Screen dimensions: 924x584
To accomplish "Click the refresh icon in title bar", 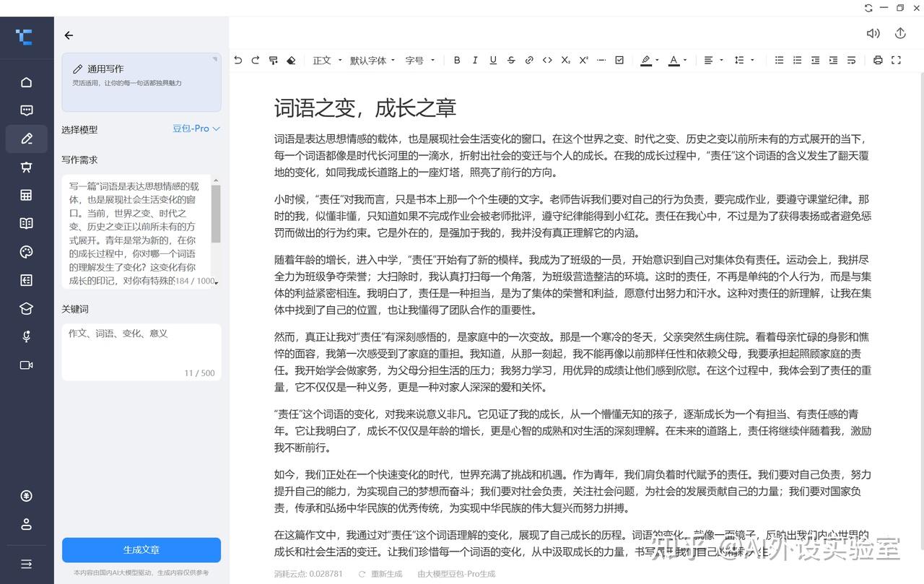I will [x=868, y=7].
